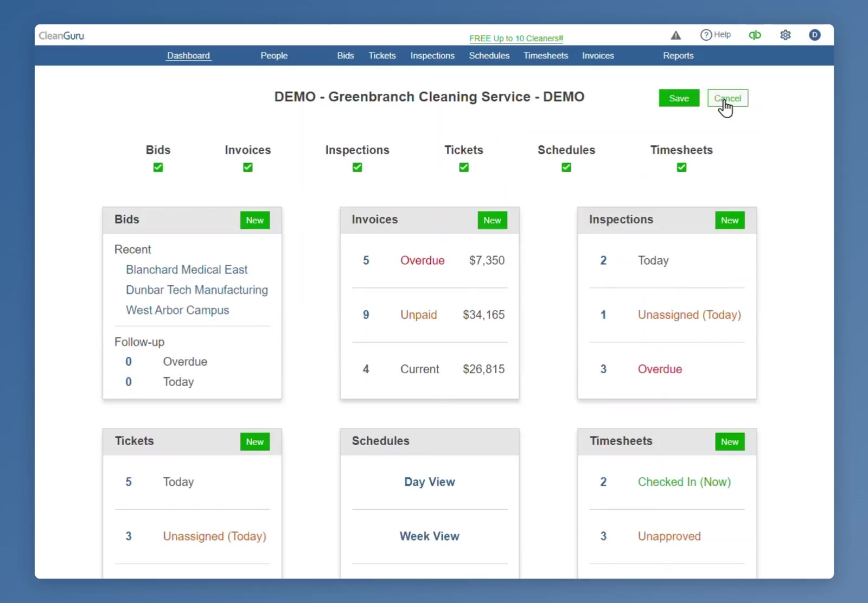
Task: Cancel dashboard editing
Action: [727, 98]
